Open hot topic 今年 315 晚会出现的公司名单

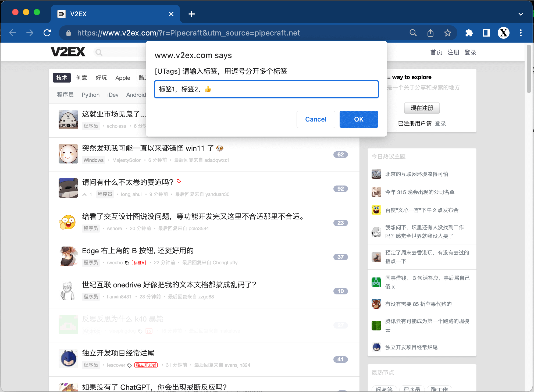pyautogui.click(x=420, y=192)
